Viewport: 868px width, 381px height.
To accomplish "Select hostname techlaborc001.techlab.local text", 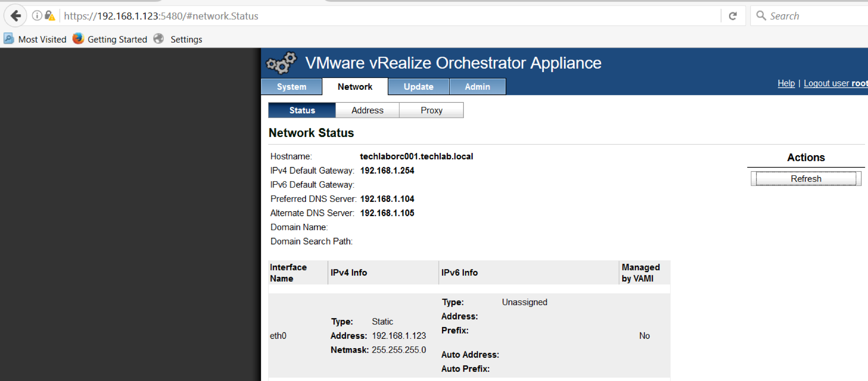I will point(416,156).
